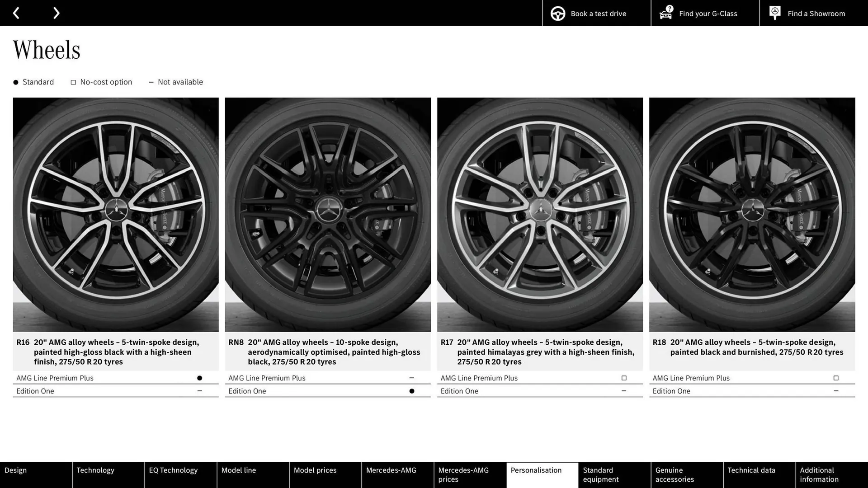Switch to the Technical data tab
The width and height of the screenshot is (868, 488).
click(751, 470)
